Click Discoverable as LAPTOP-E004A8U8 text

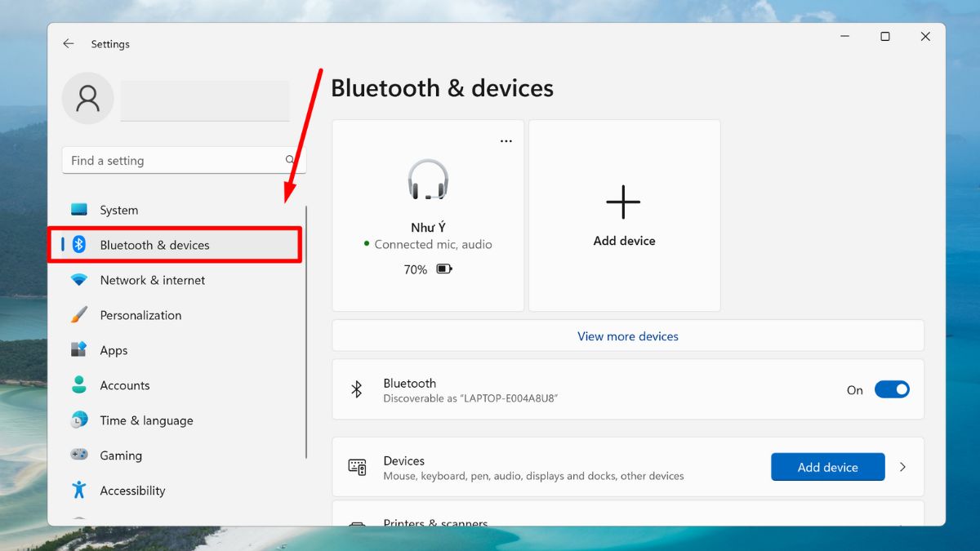tap(470, 398)
